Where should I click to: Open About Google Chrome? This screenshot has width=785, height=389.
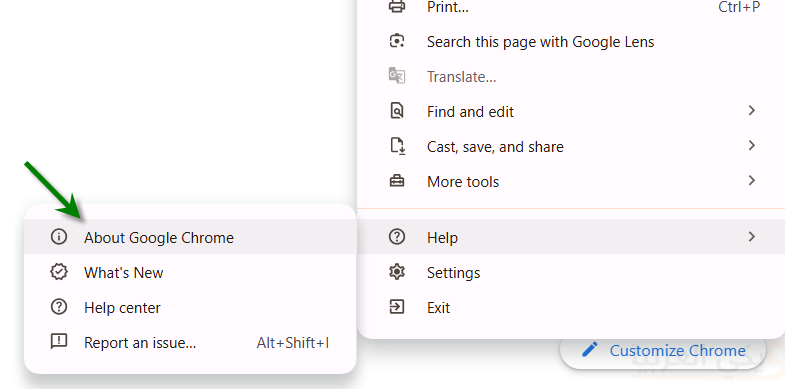tap(190, 237)
